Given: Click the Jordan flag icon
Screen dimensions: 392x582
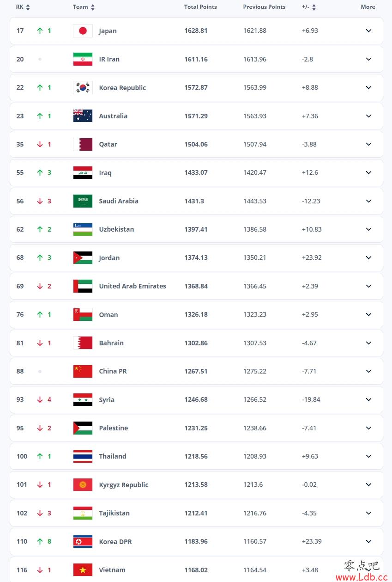Looking at the screenshot, I should tap(83, 258).
